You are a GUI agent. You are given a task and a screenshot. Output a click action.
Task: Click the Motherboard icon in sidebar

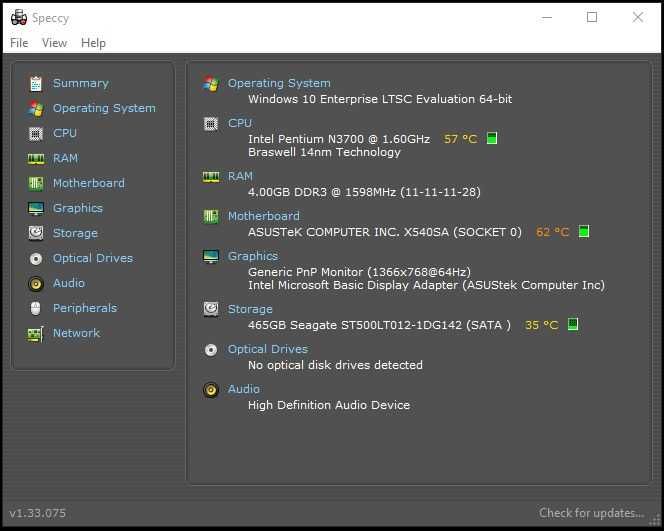[36, 183]
